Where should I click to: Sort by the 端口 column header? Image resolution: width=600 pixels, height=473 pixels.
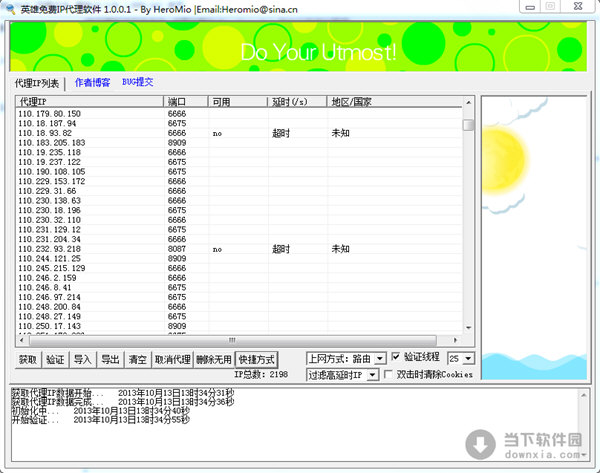click(x=186, y=102)
